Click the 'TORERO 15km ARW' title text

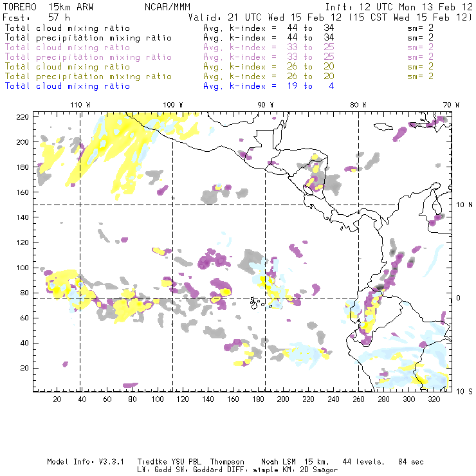[48, 7]
